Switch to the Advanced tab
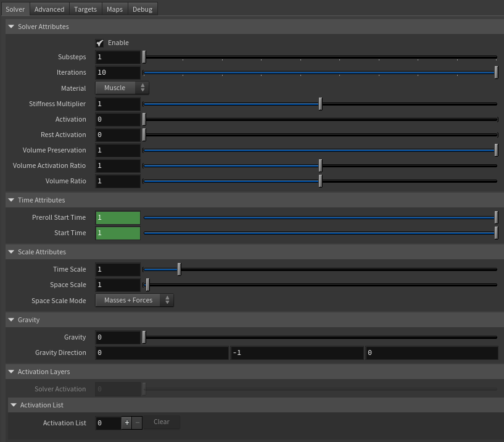This screenshot has height=442, width=504. point(49,9)
